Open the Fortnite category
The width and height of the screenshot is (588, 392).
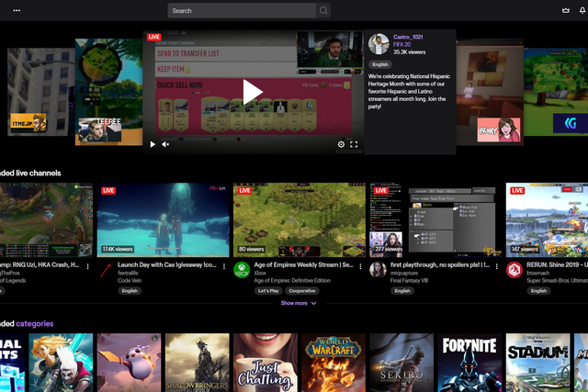tap(469, 363)
